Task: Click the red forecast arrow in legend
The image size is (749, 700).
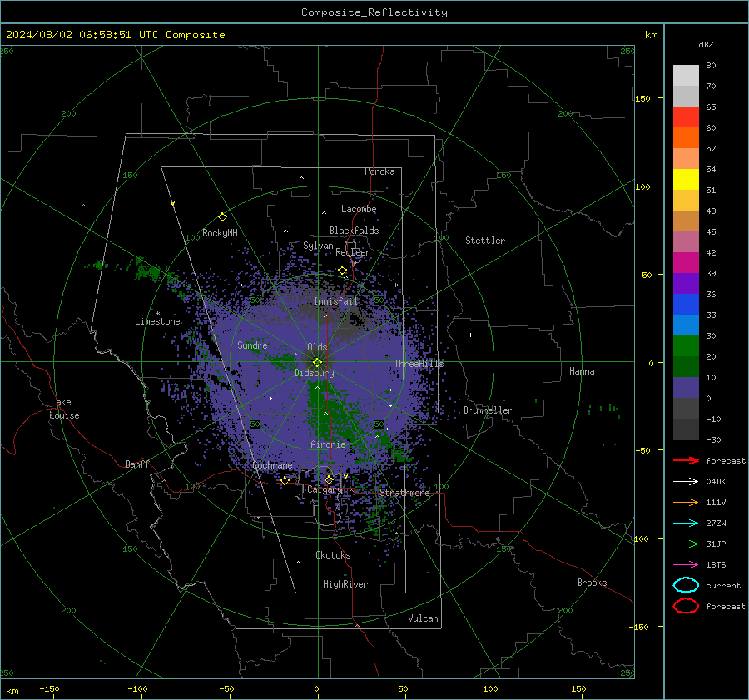Action: tap(686, 460)
